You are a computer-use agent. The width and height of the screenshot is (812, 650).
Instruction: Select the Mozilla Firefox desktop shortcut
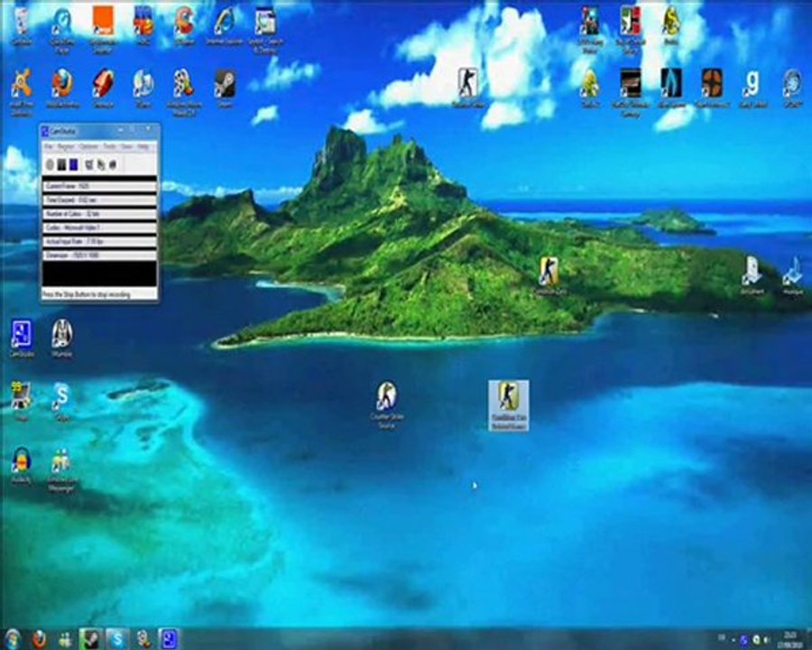click(x=62, y=88)
